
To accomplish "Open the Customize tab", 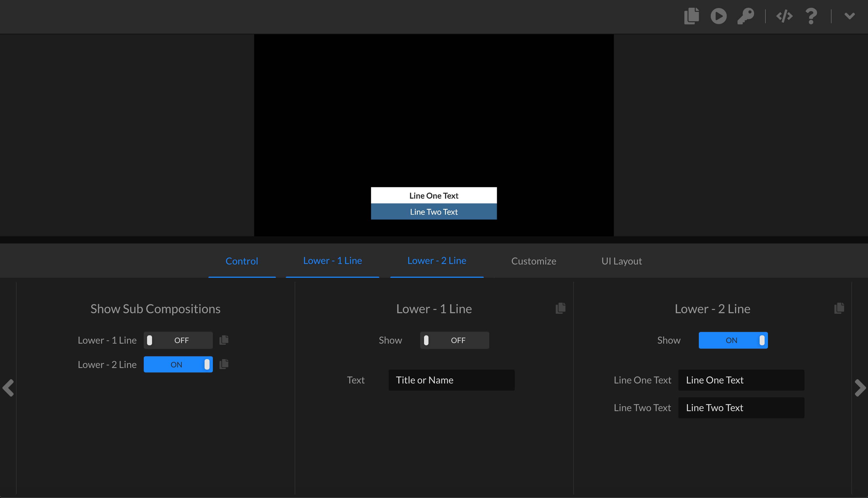I will tap(534, 261).
